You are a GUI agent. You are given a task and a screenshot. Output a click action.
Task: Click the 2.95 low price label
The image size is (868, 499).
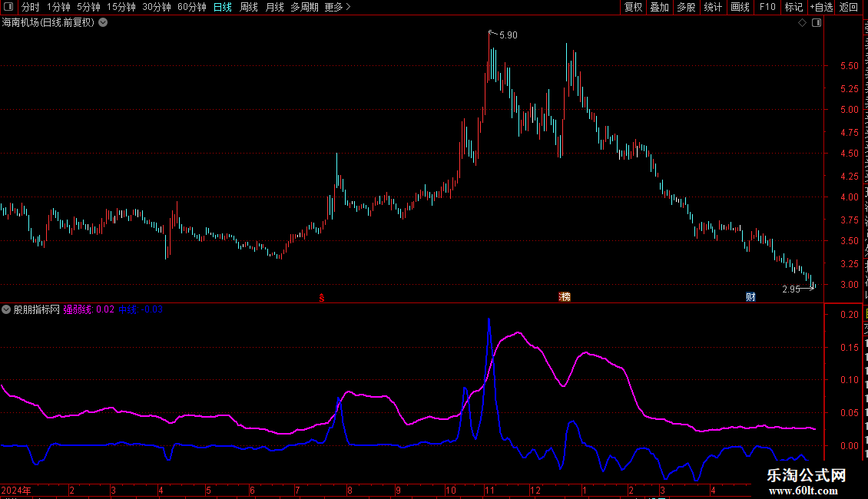(x=791, y=289)
